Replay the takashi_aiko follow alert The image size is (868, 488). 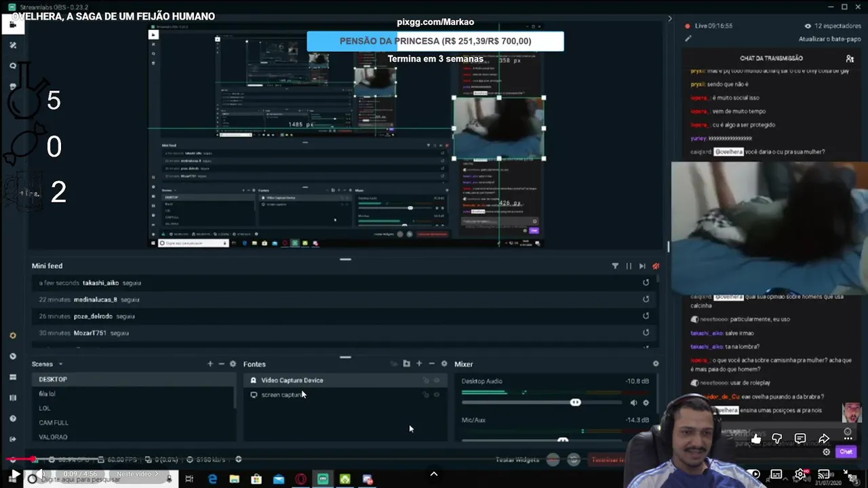pyautogui.click(x=646, y=283)
